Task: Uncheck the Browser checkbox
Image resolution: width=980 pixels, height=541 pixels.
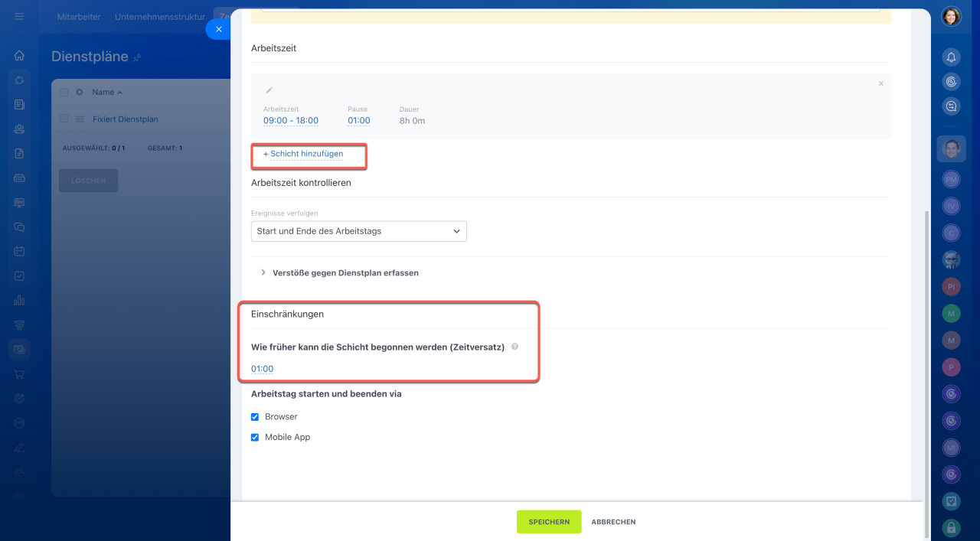Action: click(255, 417)
